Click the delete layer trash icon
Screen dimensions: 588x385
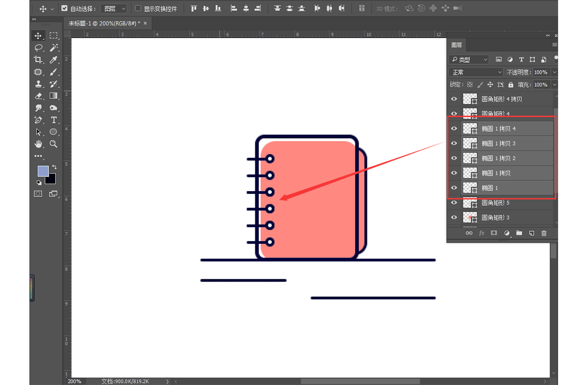(x=544, y=233)
